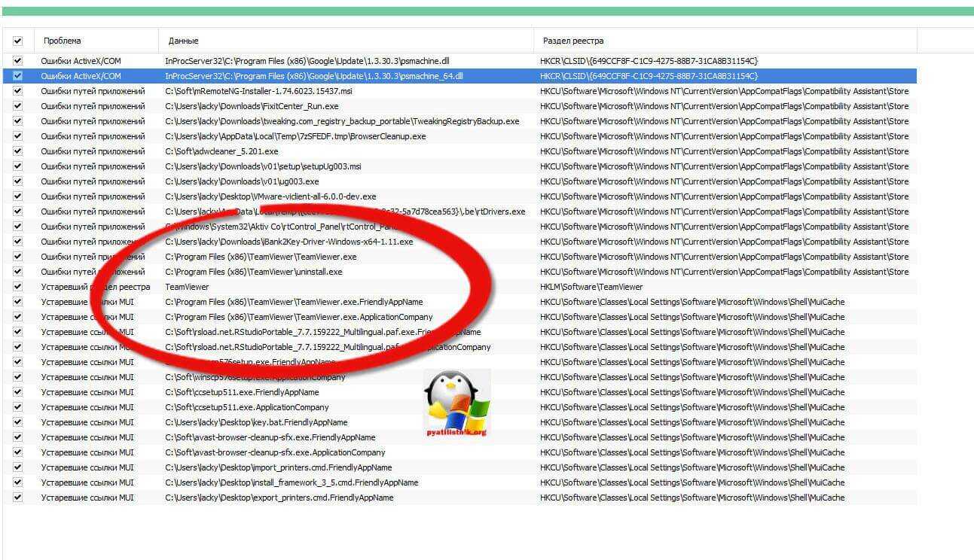Click the HKLM\Software\TeamViewer registry key cell
This screenshot has width=974, height=560.
(591, 287)
